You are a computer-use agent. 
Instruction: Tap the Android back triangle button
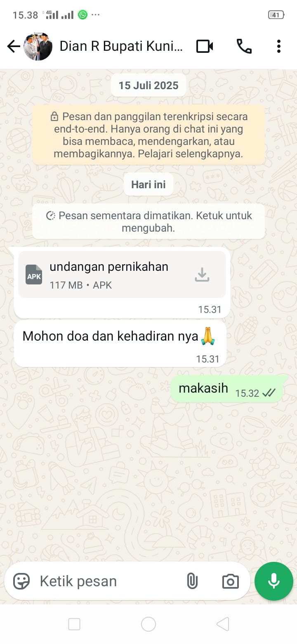pos(223,624)
